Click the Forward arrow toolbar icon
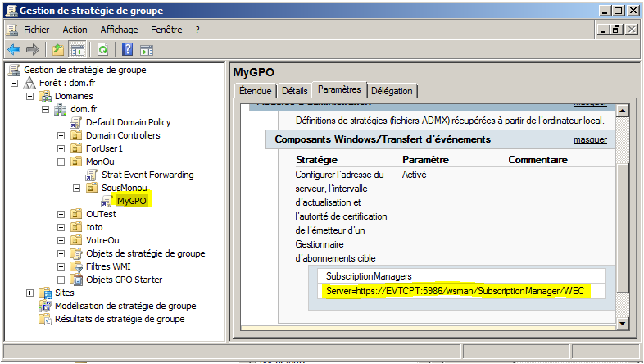This screenshot has height=364, width=644. [33, 50]
